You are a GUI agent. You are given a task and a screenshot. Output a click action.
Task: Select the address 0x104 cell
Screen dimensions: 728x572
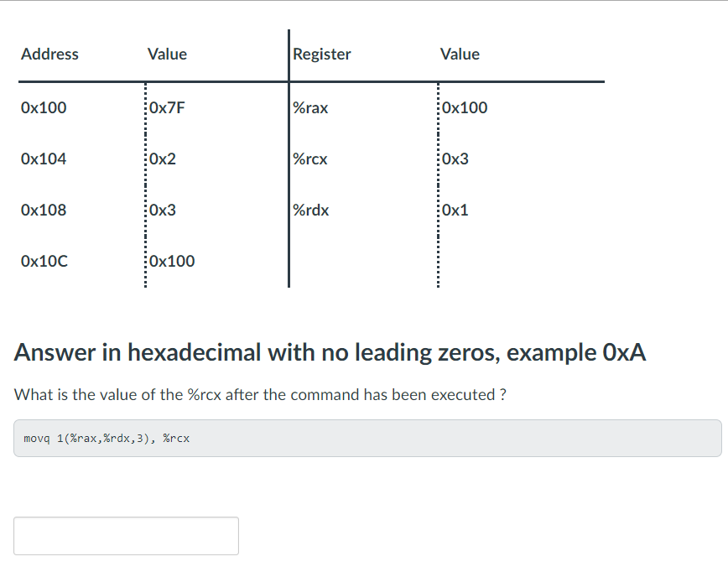[x=44, y=159]
